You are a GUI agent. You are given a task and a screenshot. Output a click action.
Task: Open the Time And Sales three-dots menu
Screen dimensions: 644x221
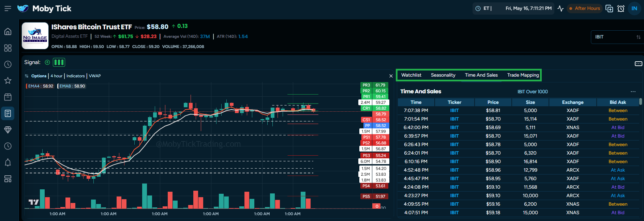click(633, 92)
